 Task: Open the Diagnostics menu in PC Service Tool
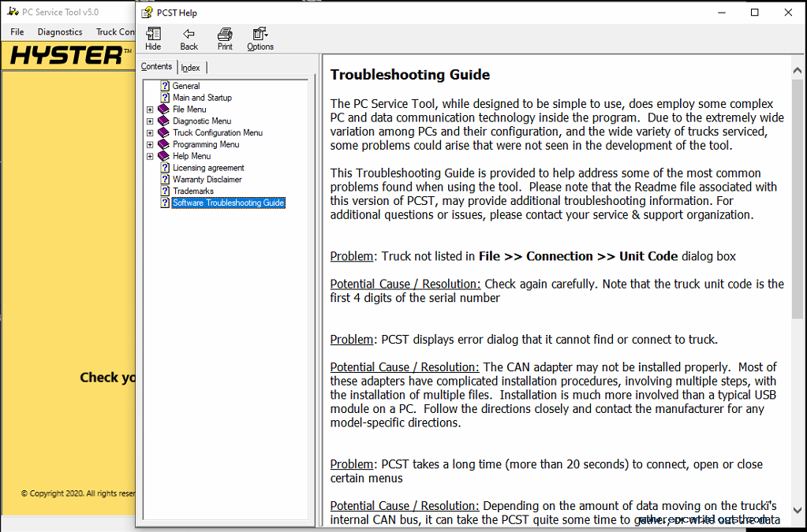pos(60,32)
